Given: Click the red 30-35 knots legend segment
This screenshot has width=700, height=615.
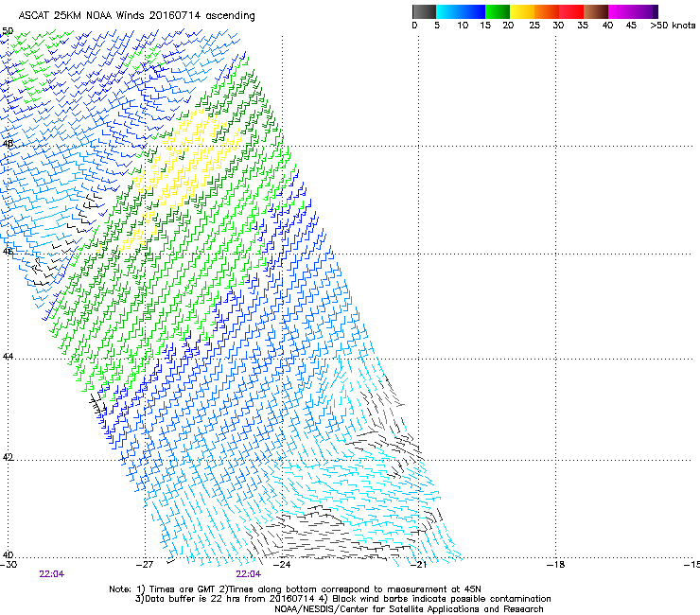Looking at the screenshot, I should pos(571,11).
